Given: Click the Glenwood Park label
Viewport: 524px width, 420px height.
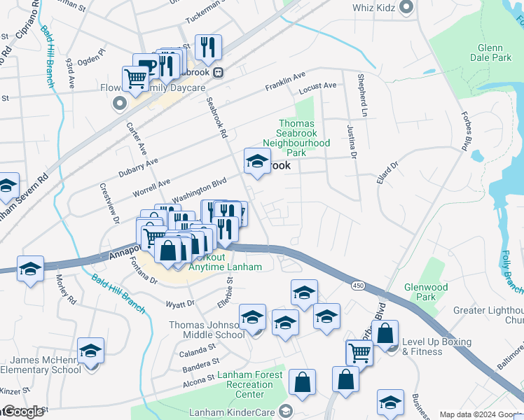Looking at the screenshot, I should tap(426, 292).
